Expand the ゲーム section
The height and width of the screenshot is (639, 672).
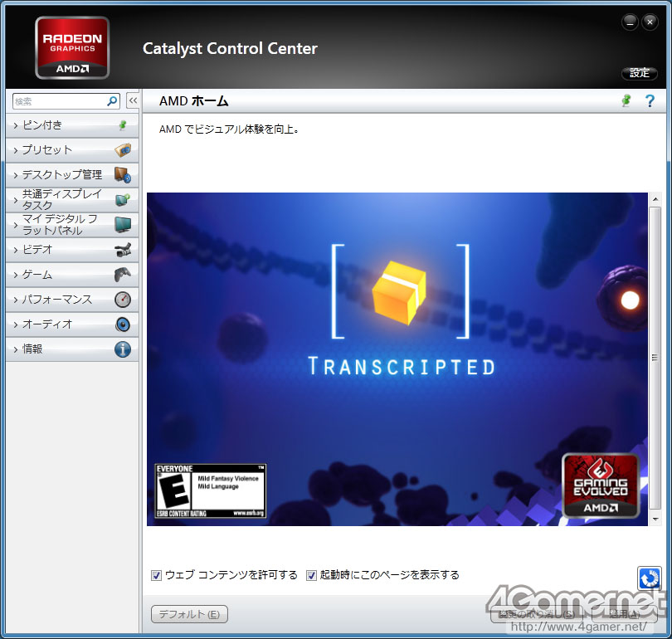pyautogui.click(x=72, y=275)
